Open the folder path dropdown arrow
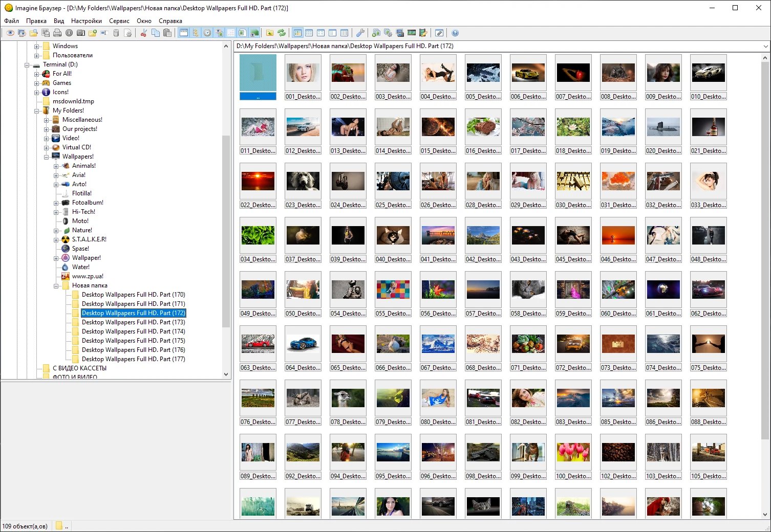This screenshot has width=771, height=532. (765, 46)
